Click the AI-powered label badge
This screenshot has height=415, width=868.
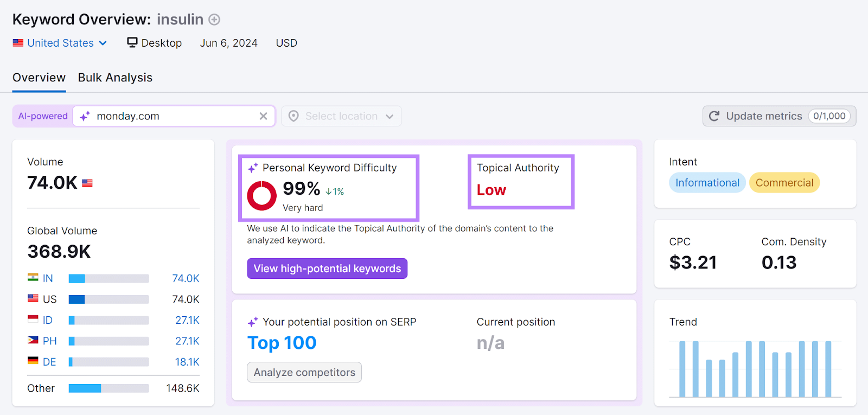[43, 116]
